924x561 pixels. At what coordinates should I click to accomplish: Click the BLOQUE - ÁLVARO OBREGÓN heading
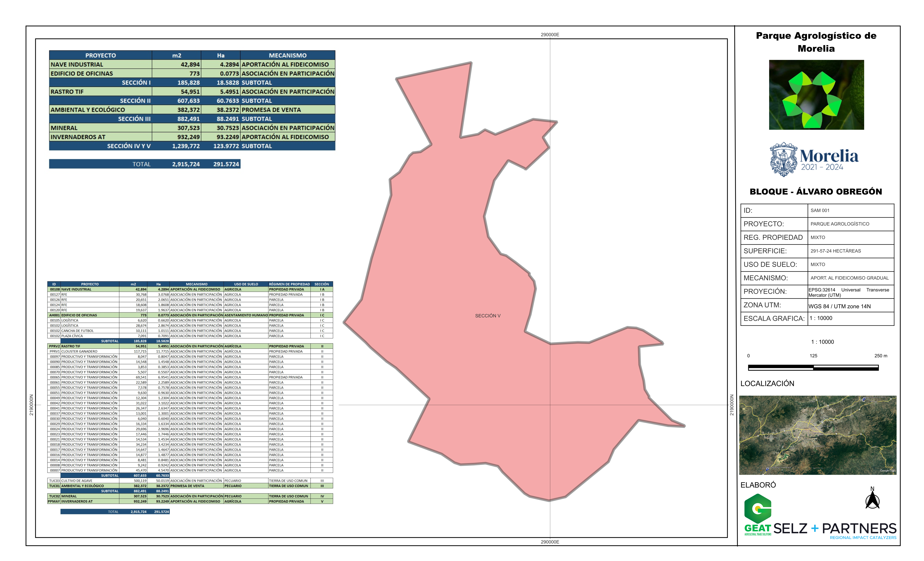(x=816, y=192)
